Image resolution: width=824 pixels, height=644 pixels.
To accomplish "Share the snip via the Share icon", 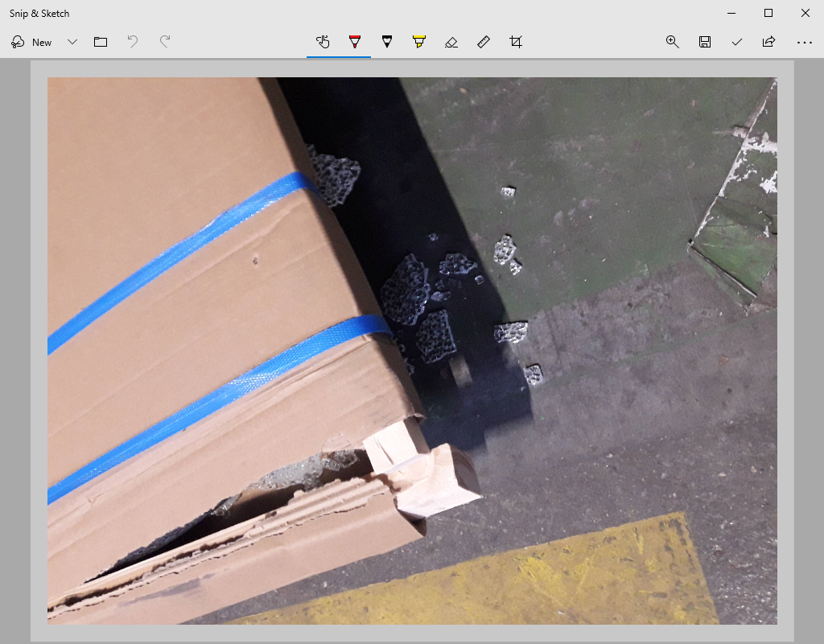I will click(769, 42).
